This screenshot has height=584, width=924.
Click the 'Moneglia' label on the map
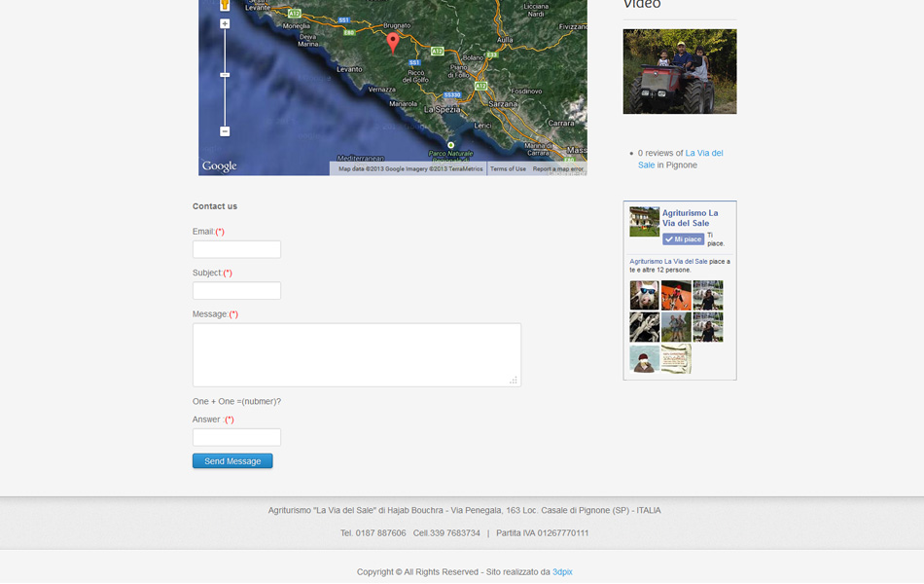coord(297,26)
